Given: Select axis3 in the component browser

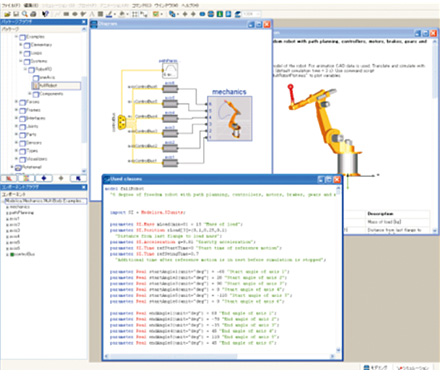Looking at the screenshot, I should click(x=14, y=230).
